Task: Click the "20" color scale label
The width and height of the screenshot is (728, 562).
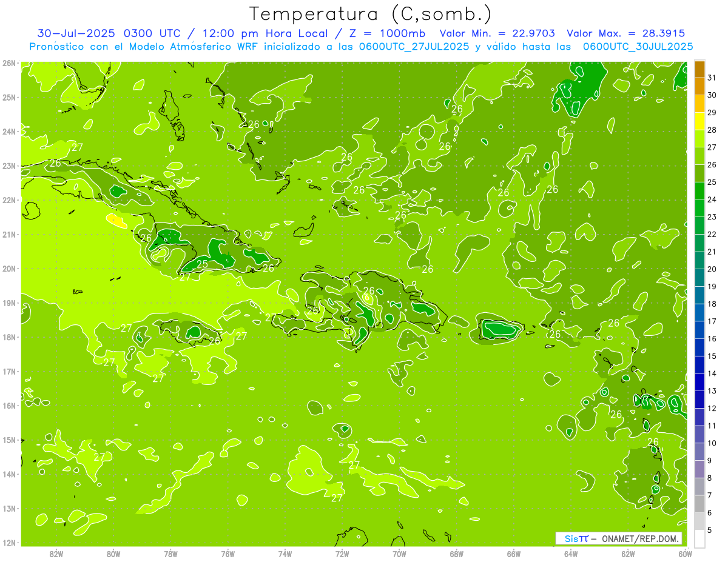Action: 712,269
